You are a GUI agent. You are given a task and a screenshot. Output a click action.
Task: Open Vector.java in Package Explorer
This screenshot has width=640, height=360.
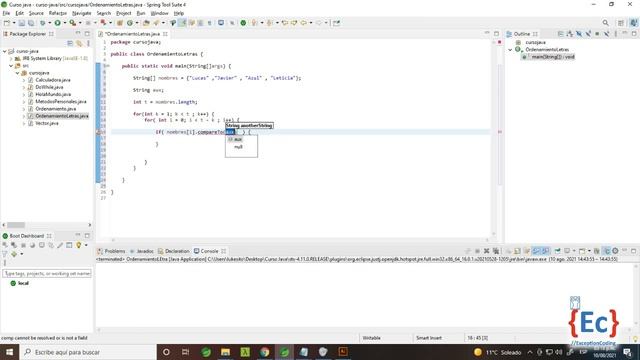tap(47, 123)
